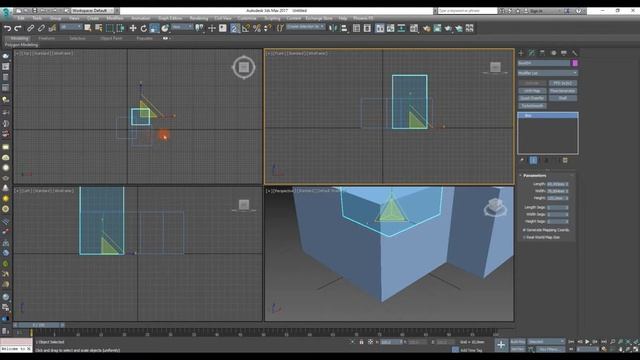Toggle Angle Snap in main toolbar

click(x=246, y=28)
